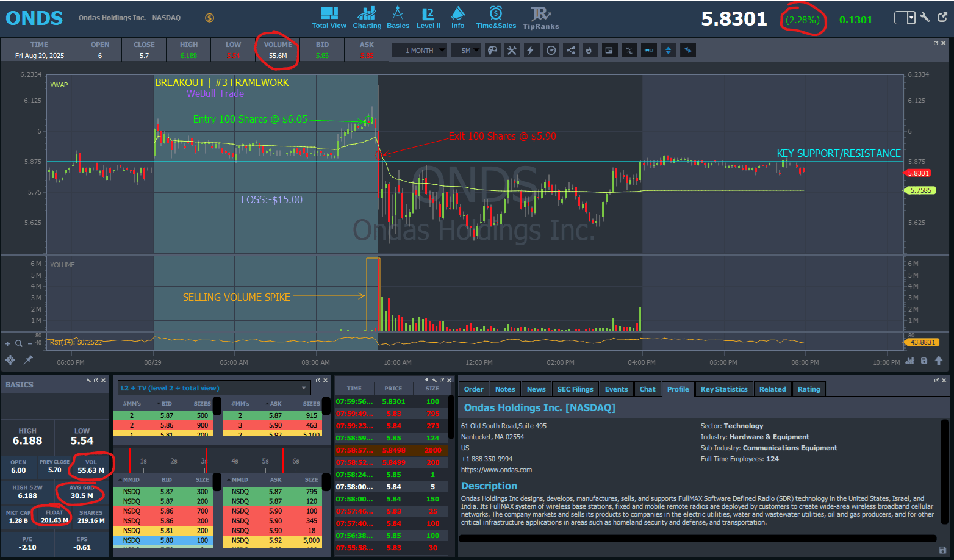Click the chart magnifier icon
954x560 pixels.
pos(19,343)
